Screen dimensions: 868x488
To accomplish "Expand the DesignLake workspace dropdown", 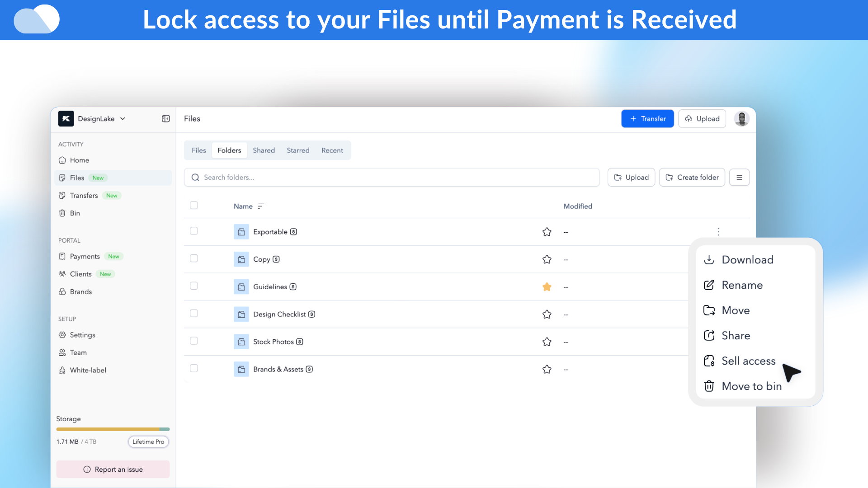I will (123, 118).
